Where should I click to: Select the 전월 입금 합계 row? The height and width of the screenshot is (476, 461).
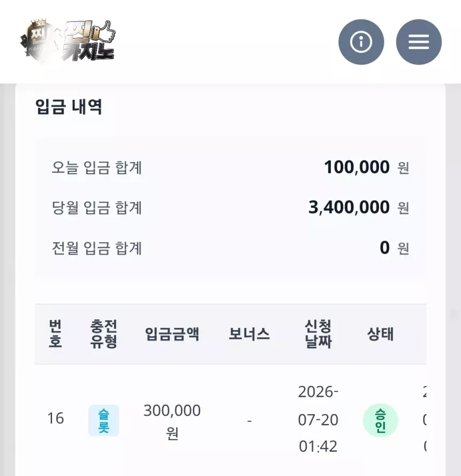pyautogui.click(x=230, y=248)
